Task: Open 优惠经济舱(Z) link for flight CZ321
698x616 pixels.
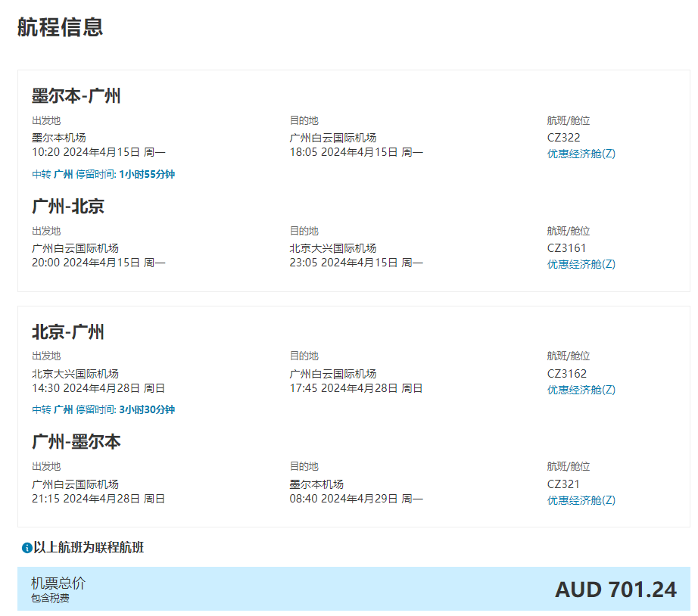Action: (x=581, y=500)
